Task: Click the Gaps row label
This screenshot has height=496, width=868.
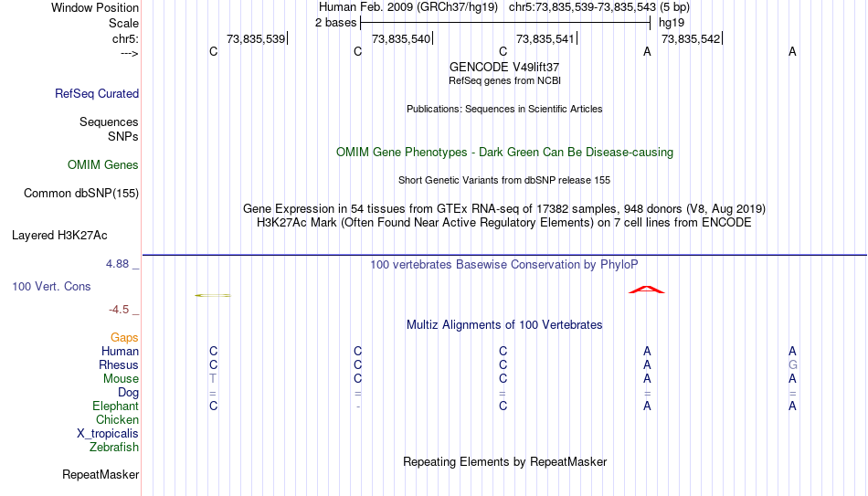Action: [x=124, y=338]
